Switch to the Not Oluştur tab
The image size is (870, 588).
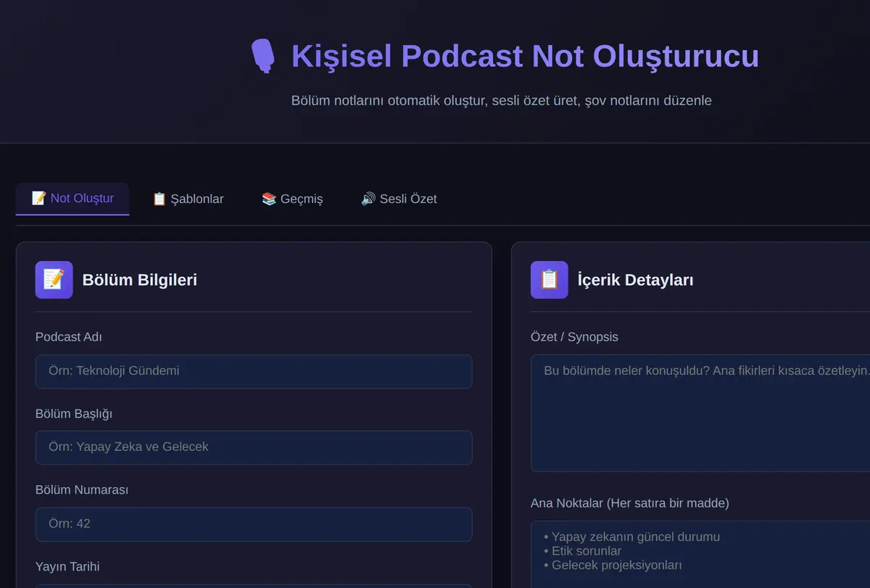point(72,199)
